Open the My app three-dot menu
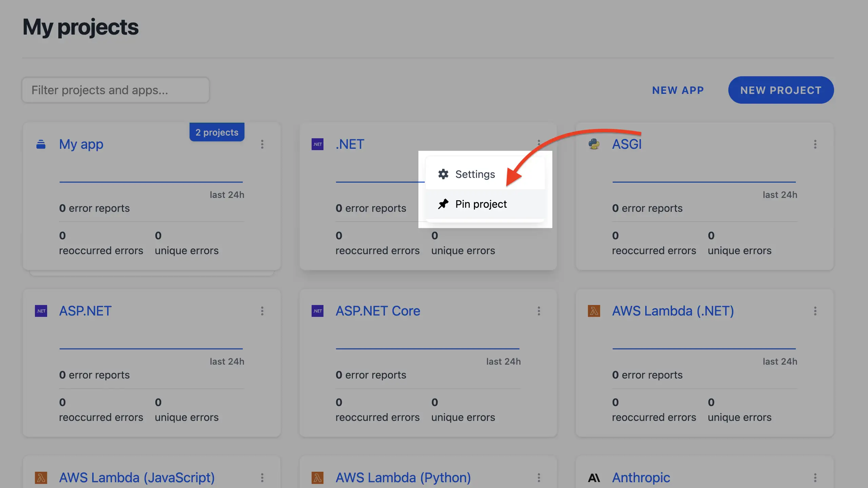Image resolution: width=868 pixels, height=488 pixels. [x=262, y=144]
